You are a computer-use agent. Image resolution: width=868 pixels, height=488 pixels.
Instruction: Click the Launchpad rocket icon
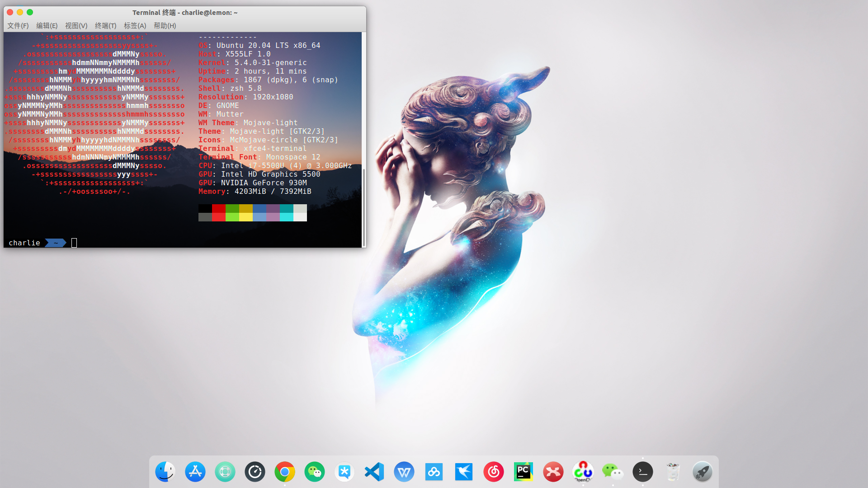click(x=703, y=472)
